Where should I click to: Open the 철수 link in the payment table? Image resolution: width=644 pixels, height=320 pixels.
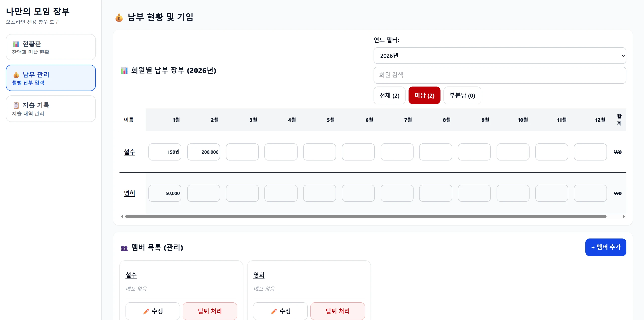click(129, 152)
